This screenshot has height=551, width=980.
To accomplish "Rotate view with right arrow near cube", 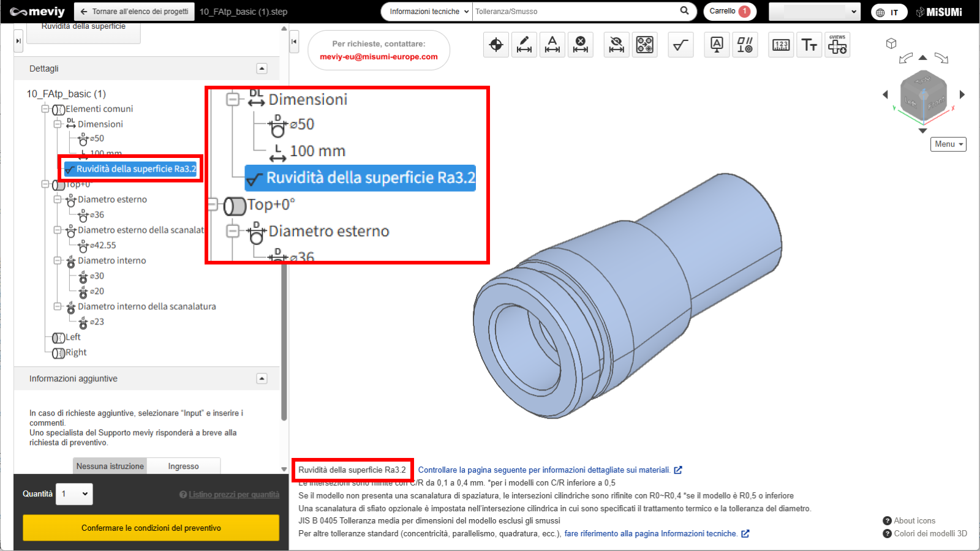I will coord(962,94).
